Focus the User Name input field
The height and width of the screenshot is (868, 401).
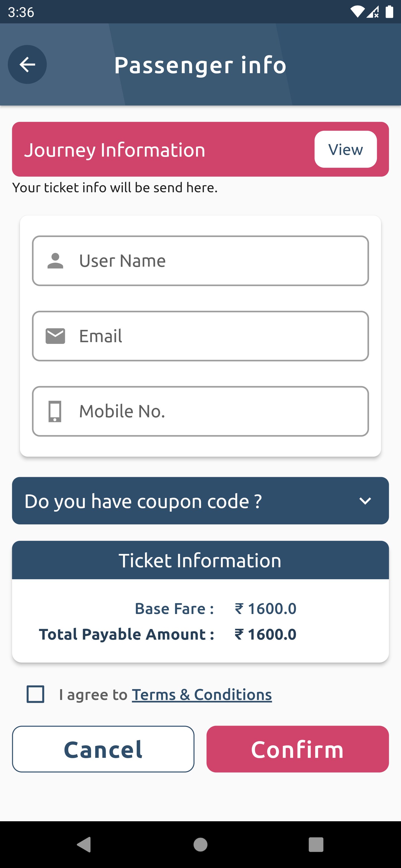216,261
